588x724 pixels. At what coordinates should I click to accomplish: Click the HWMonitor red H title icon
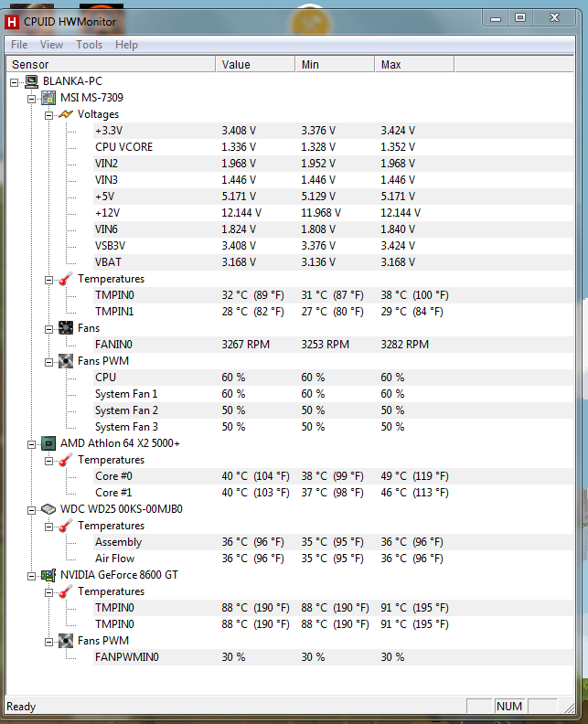tap(12, 19)
